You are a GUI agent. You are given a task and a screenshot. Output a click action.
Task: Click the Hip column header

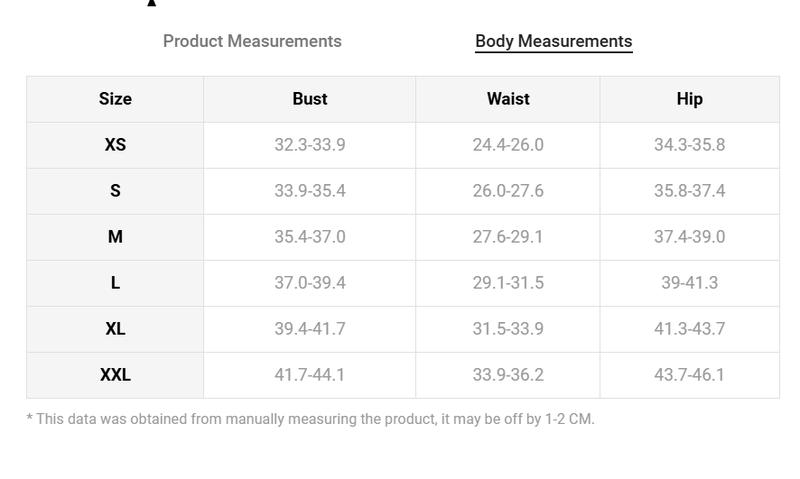pos(689,99)
